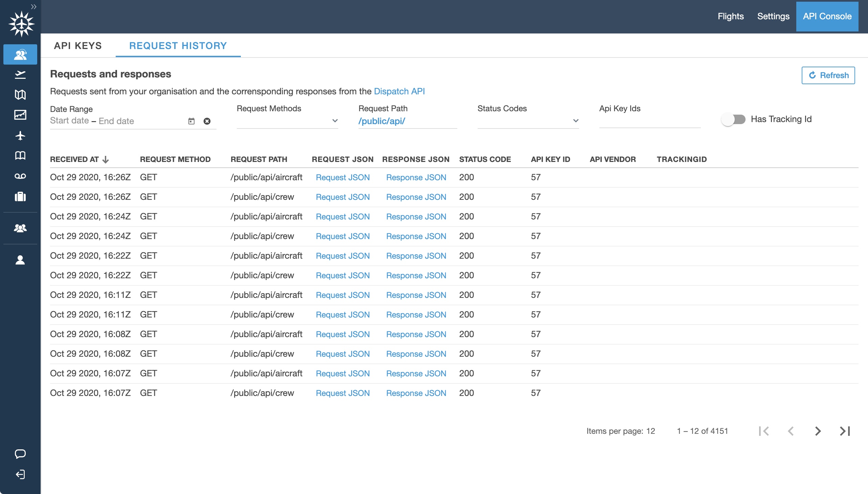
Task: Toggle the Has Tracking Id switch
Action: [x=733, y=119]
